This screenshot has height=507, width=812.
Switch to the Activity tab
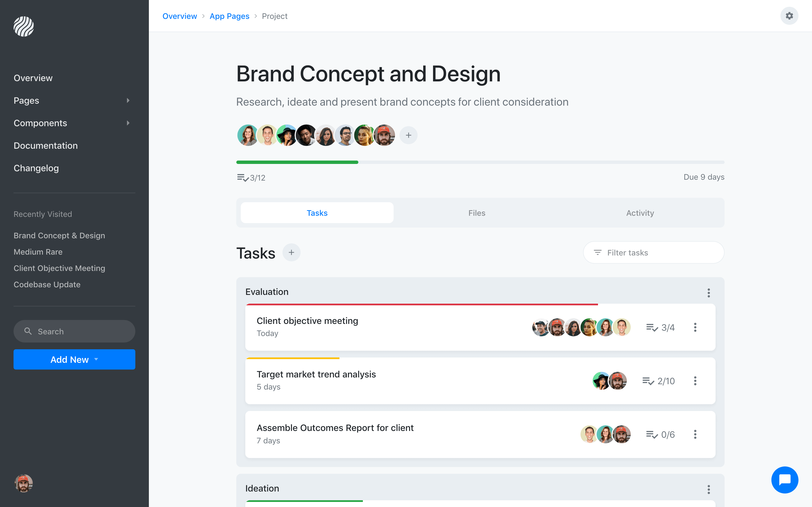coord(640,213)
